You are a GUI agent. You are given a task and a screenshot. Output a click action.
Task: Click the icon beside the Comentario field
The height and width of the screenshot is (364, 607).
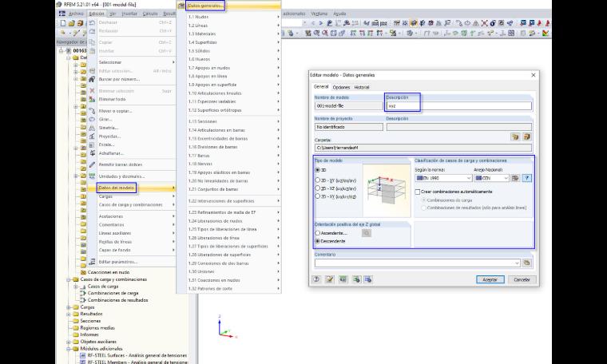click(526, 263)
